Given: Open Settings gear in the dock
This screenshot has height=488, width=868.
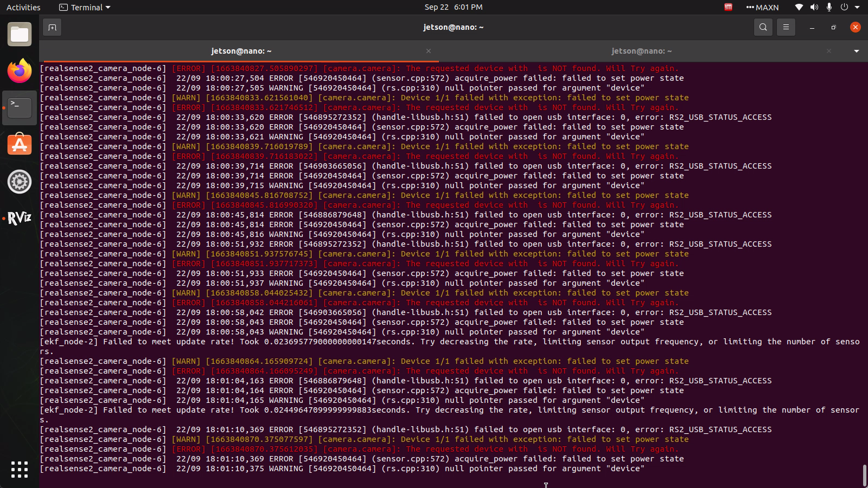Looking at the screenshot, I should point(20,182).
